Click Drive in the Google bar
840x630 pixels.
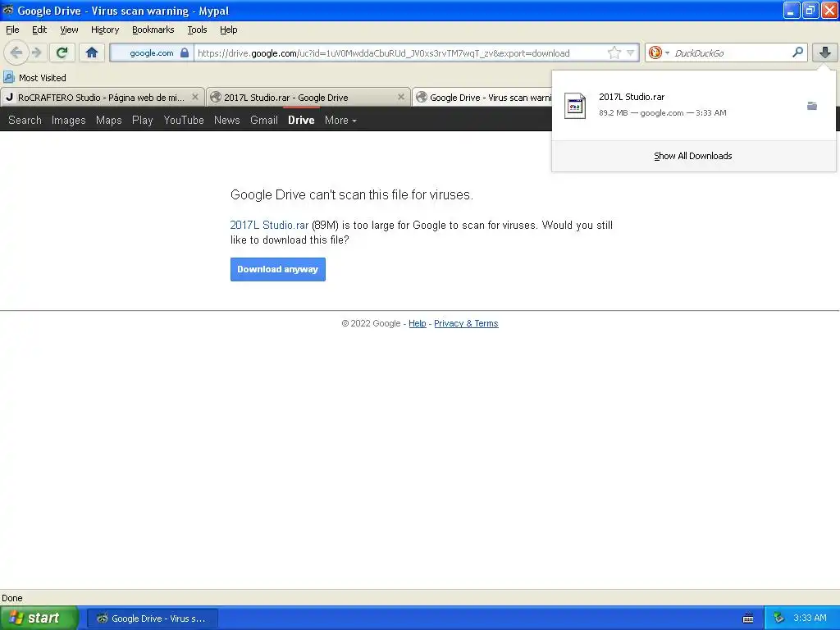pos(301,120)
